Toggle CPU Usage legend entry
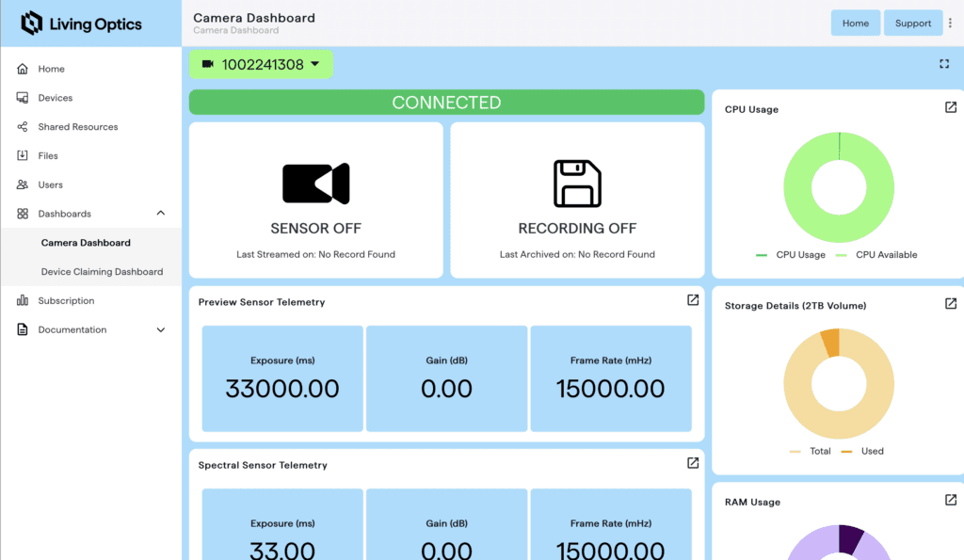Image resolution: width=964 pixels, height=560 pixels. 791,255
